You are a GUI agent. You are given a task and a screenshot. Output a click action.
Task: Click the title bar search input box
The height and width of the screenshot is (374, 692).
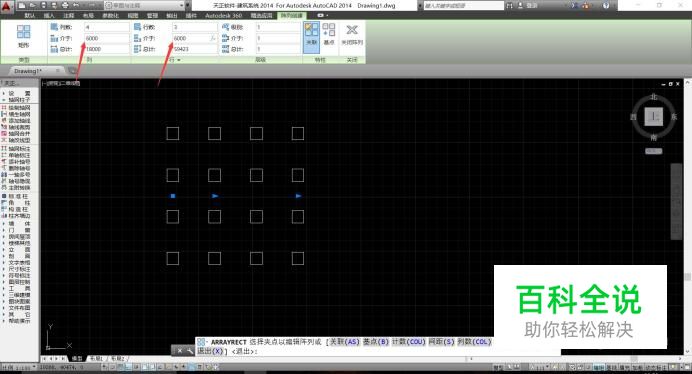(x=463, y=5)
